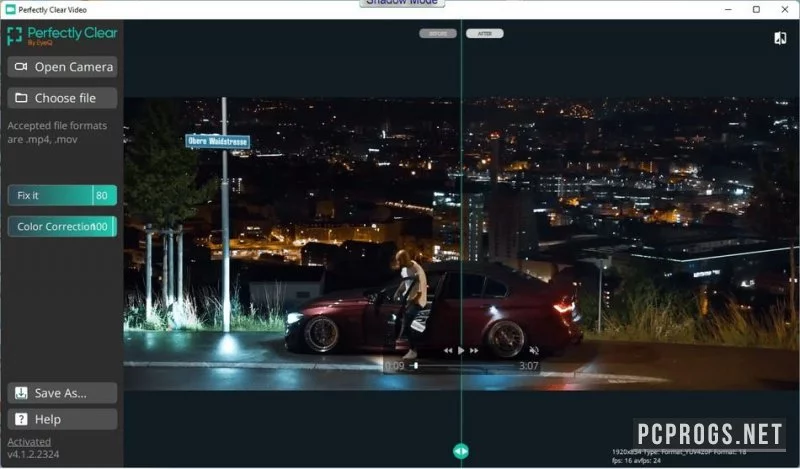Adjust the Color Correction slider
Screen dimensions: 800x469
tap(62, 227)
